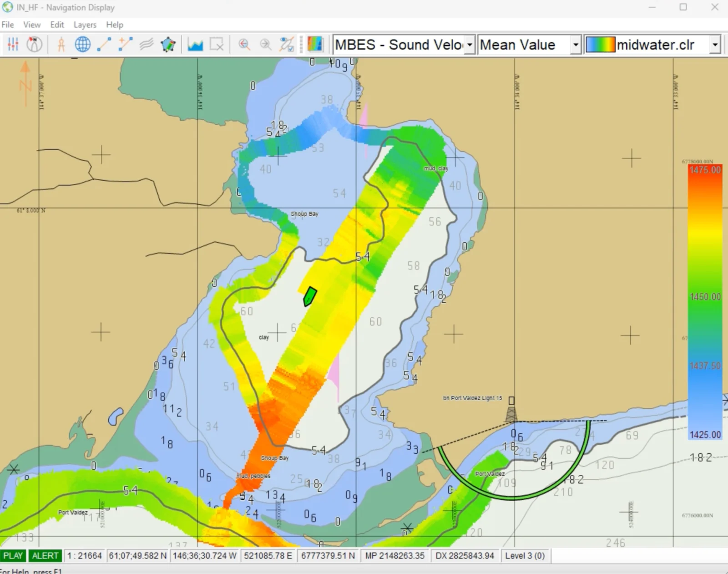Click the 'clay' seabed label
The width and height of the screenshot is (728, 574).
tap(264, 337)
